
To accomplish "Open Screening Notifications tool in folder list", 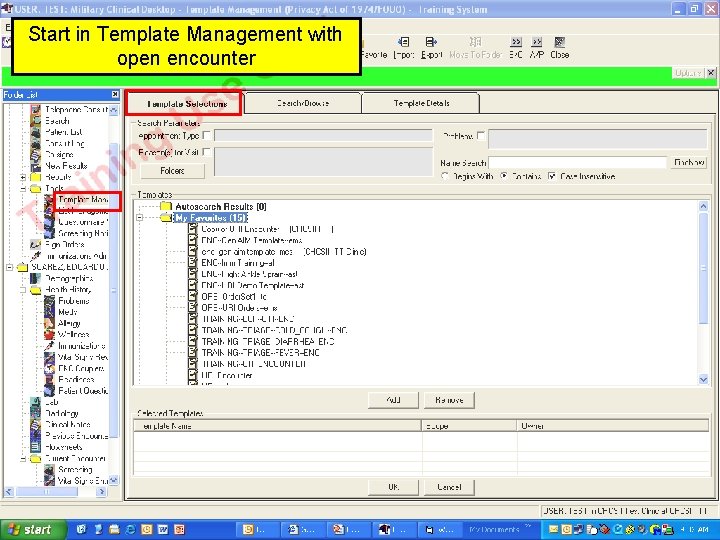I will click(x=83, y=234).
